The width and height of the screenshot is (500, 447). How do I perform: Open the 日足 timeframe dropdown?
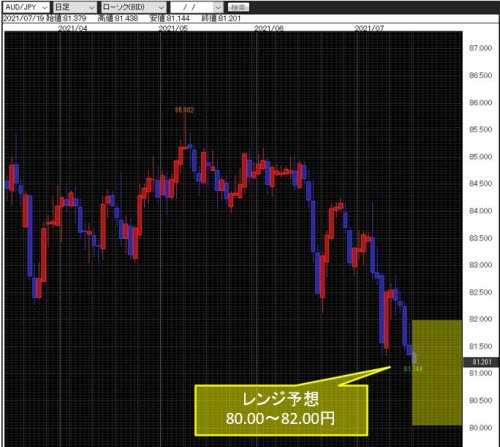click(75, 7)
